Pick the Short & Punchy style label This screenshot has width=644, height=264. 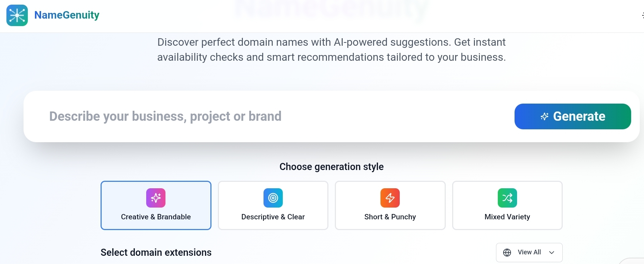[390, 217]
